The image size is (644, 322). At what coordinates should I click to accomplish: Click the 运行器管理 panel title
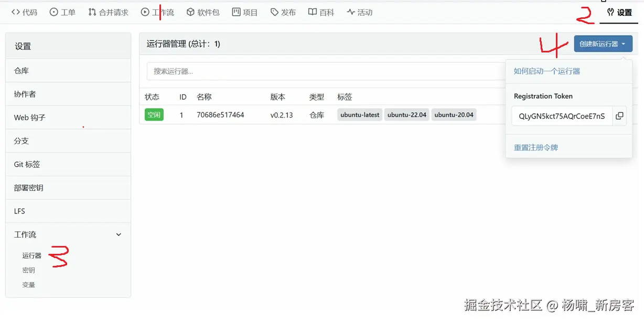184,44
